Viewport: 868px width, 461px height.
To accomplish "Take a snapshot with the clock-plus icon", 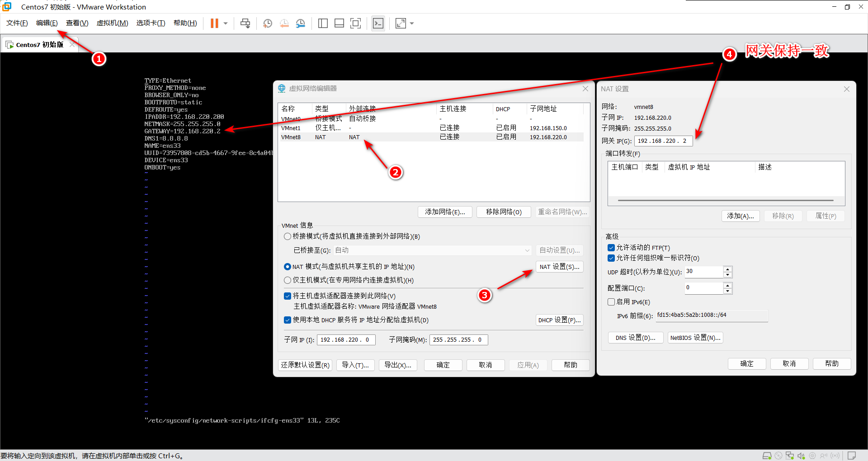I will tap(268, 23).
